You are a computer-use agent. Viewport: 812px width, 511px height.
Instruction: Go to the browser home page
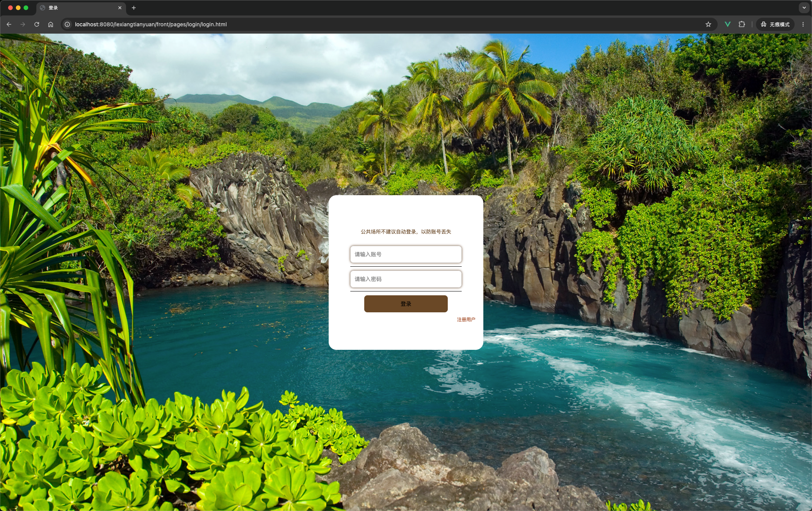click(x=51, y=24)
